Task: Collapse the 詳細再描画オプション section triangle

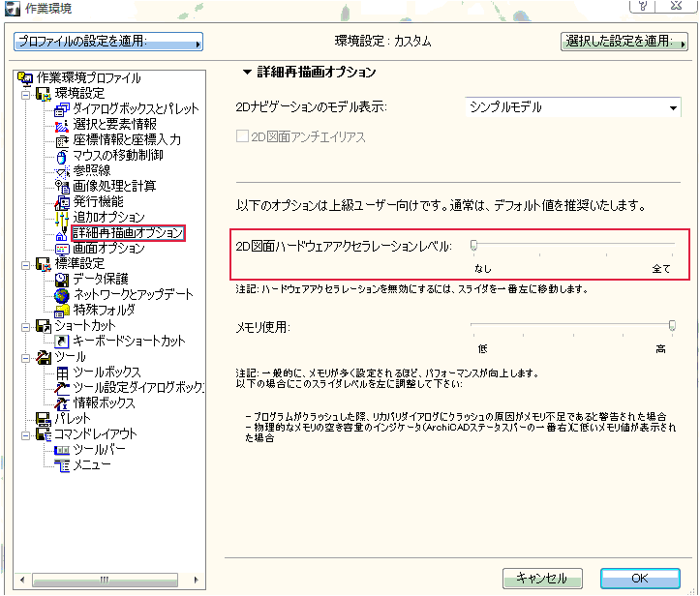Action: pos(246,73)
